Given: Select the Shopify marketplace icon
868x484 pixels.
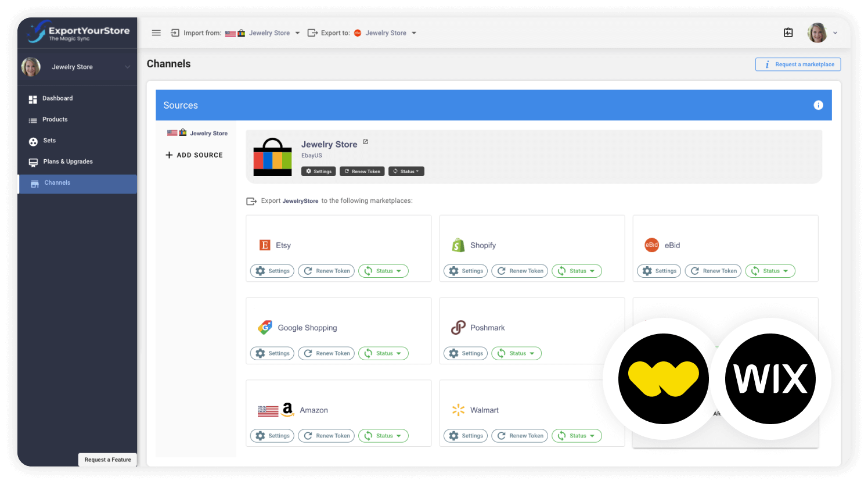Looking at the screenshot, I should click(459, 245).
